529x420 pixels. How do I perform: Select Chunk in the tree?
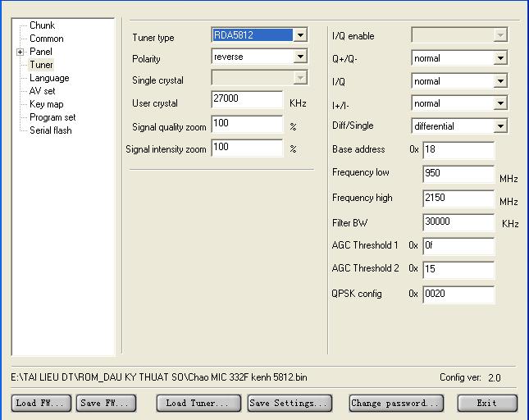point(42,25)
